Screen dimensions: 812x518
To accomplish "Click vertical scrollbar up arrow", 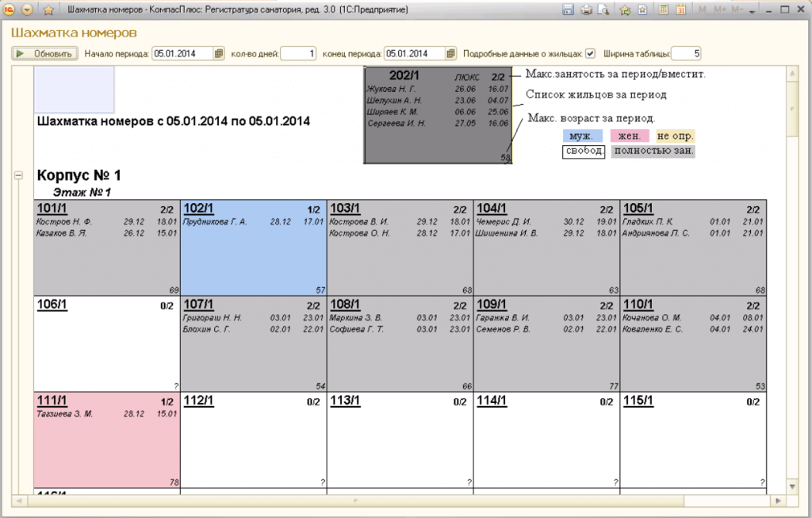I will (792, 74).
